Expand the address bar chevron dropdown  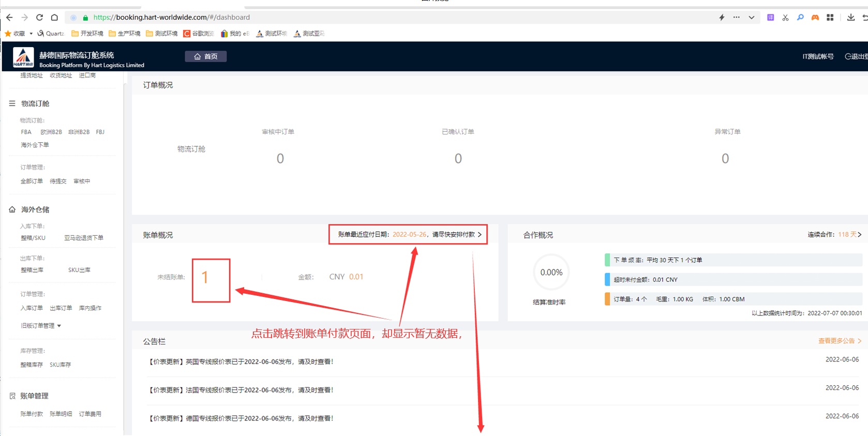pyautogui.click(x=751, y=18)
